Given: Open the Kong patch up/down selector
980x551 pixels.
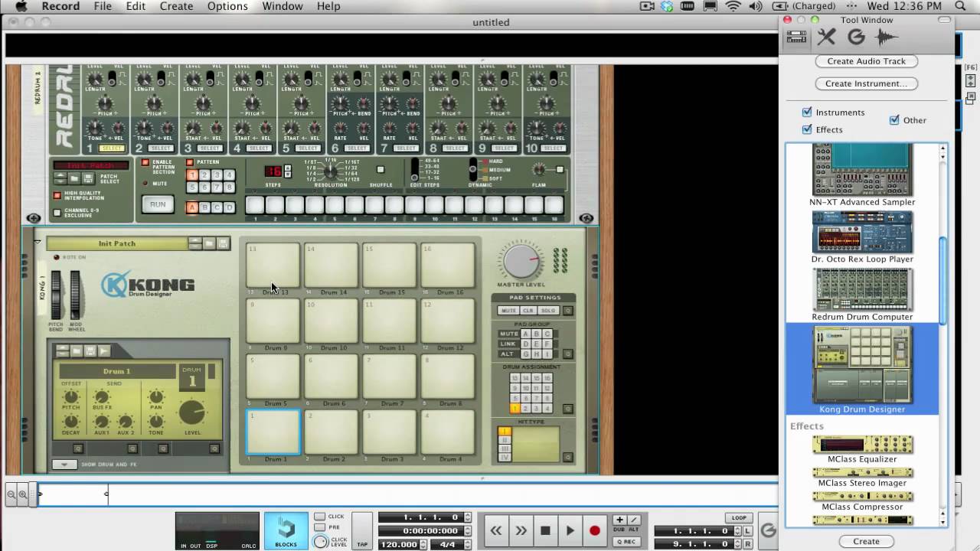Looking at the screenshot, I should (195, 243).
